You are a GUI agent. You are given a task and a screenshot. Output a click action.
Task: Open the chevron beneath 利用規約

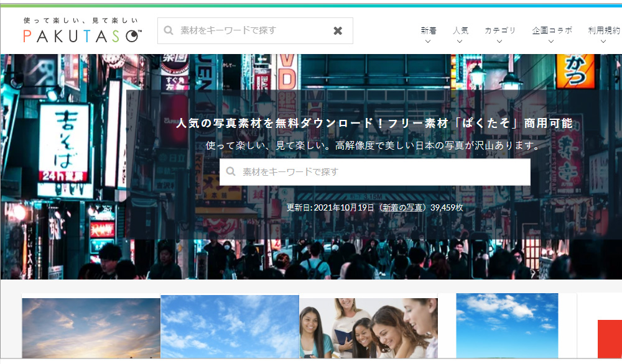tap(603, 42)
